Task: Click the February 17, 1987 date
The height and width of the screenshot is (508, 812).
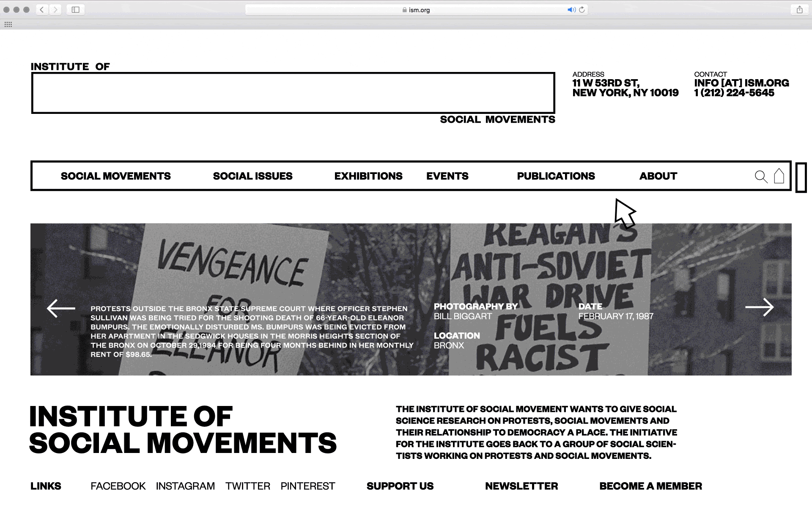Action: [x=616, y=316]
